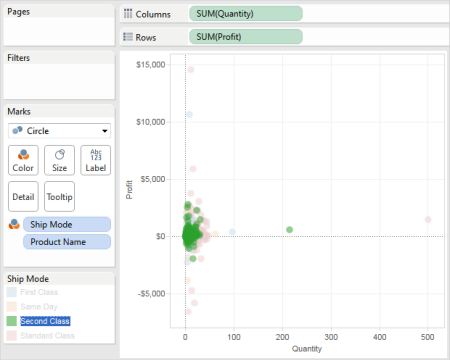This screenshot has width=450, height=360.
Task: Open the Color marks card
Action: point(23,160)
